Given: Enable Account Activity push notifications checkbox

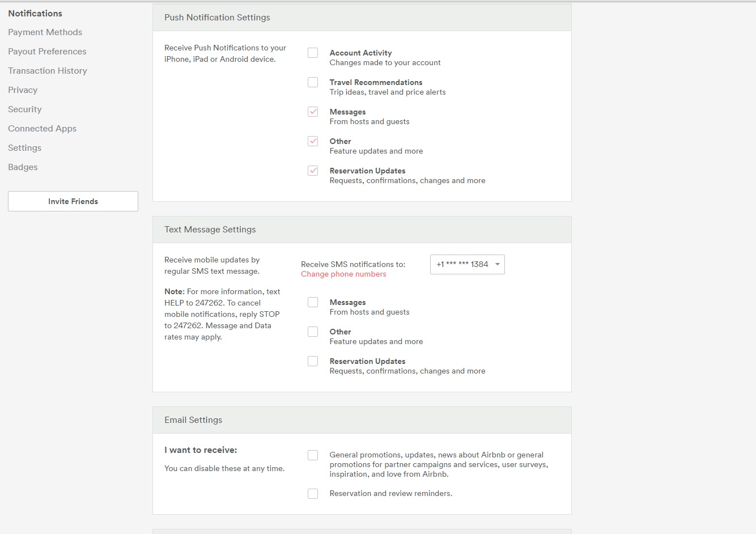Looking at the screenshot, I should point(313,53).
